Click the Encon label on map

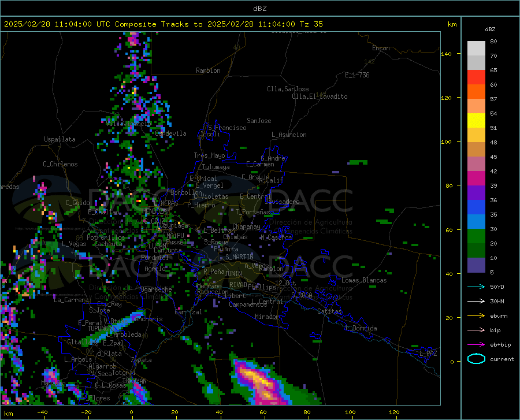(x=381, y=49)
